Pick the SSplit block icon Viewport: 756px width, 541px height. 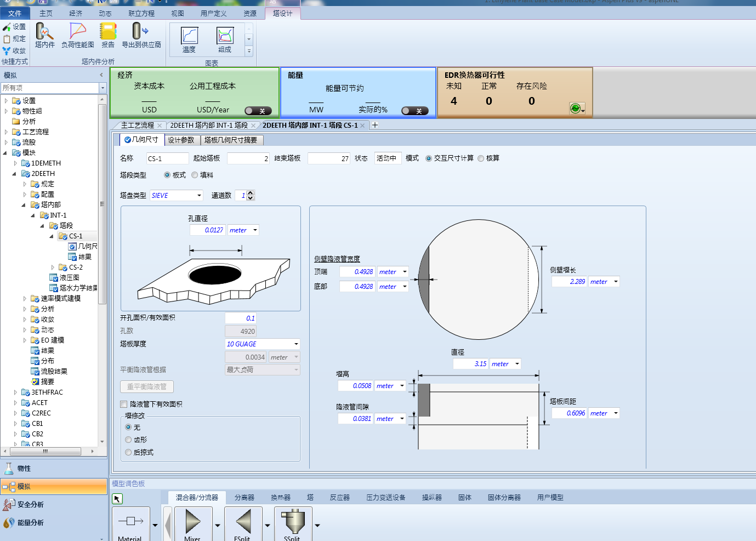coord(293,525)
